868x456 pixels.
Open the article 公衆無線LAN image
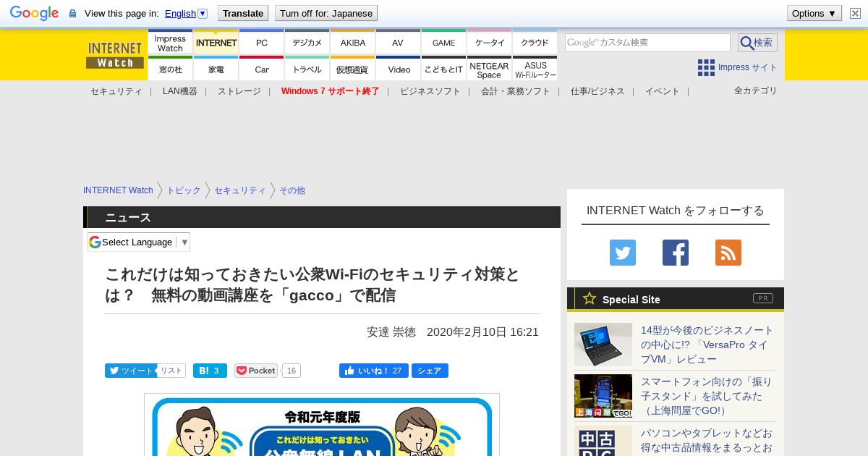pos(322,425)
